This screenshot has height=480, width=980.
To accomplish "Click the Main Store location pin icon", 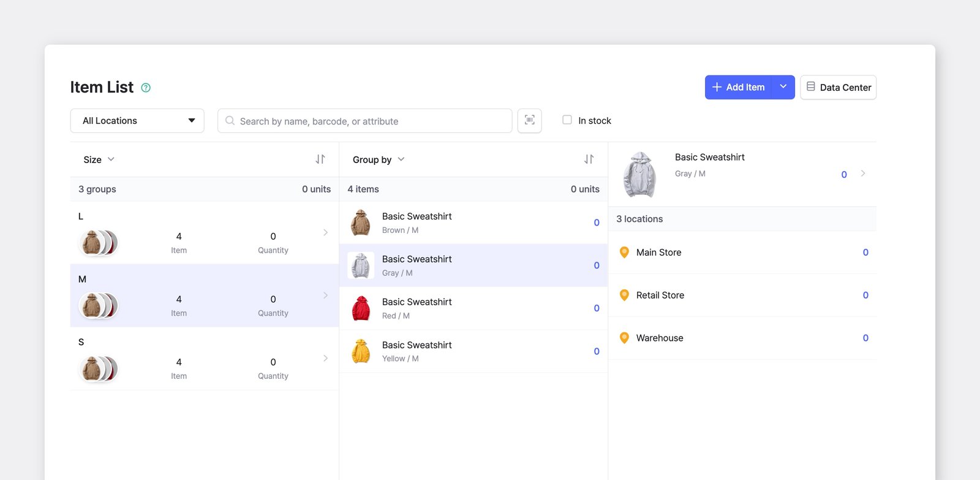I will (624, 252).
